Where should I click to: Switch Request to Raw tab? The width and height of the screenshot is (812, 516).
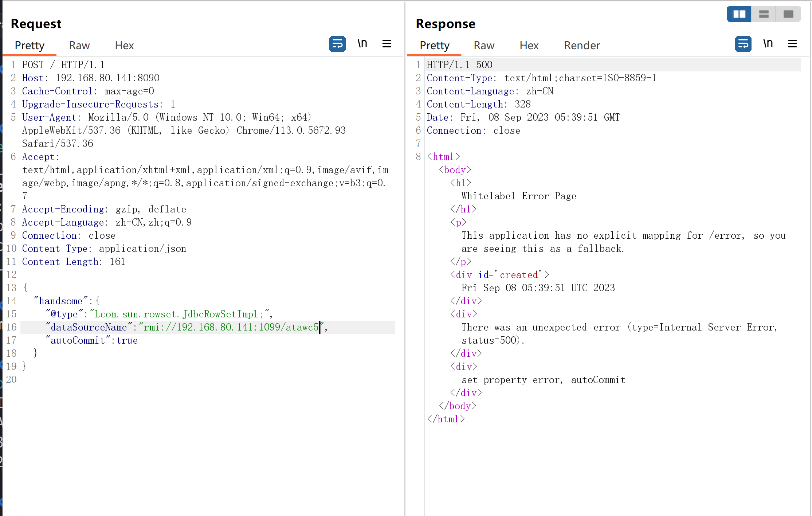[79, 46]
